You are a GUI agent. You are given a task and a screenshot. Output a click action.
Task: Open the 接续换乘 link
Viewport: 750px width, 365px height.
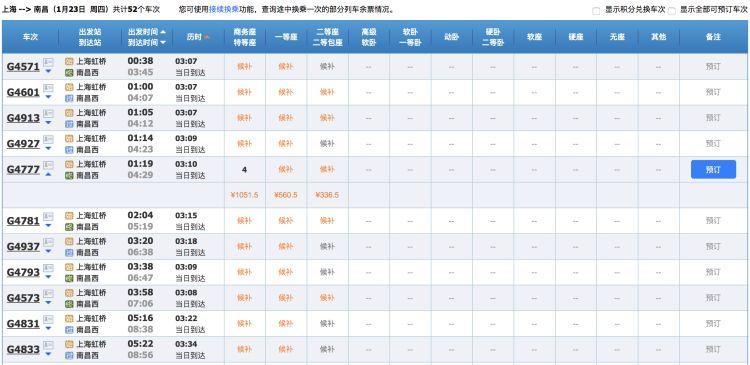[x=224, y=10]
